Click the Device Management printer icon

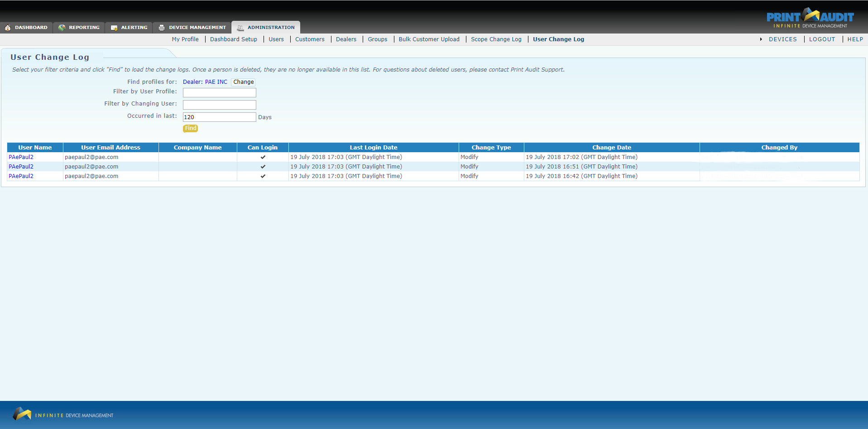[x=162, y=28]
